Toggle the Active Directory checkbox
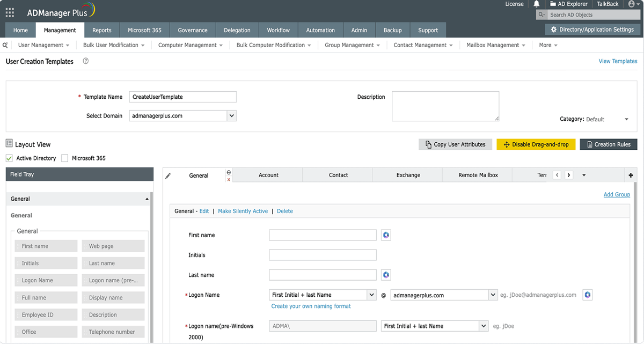 9,158
